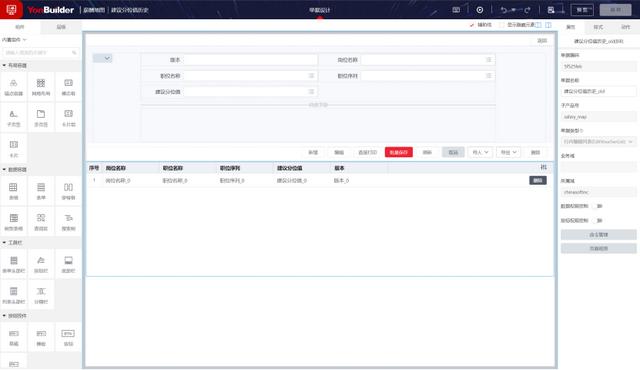Click the gray query button next to import
Image resolution: width=640 pixels, height=370 pixels.
[453, 152]
